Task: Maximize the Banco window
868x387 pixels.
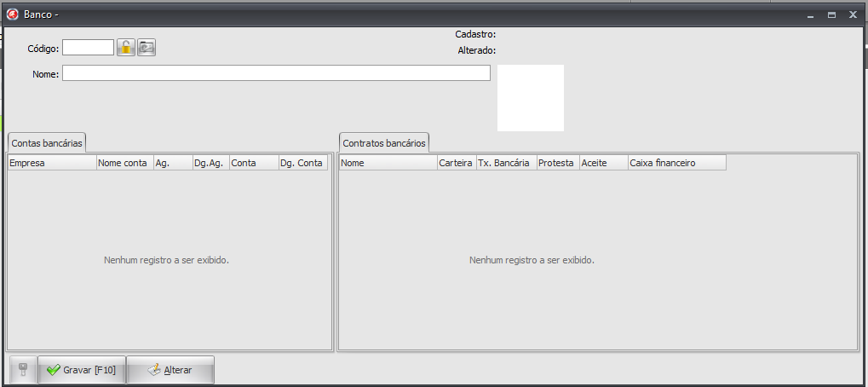Action: coord(831,15)
